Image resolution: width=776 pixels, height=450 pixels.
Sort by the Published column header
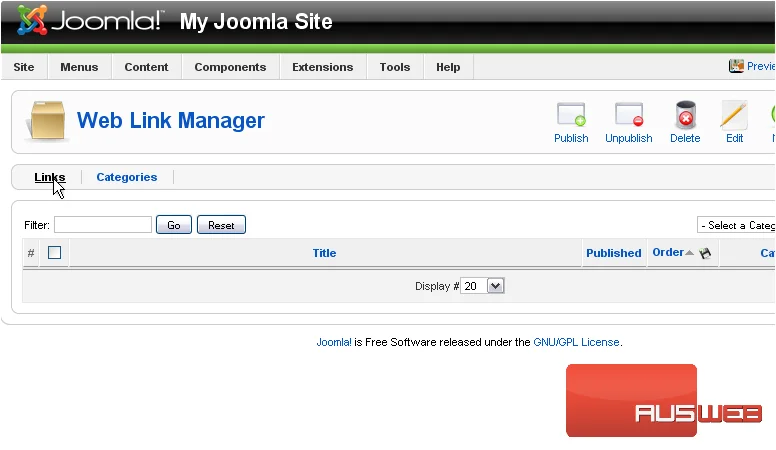[614, 253]
